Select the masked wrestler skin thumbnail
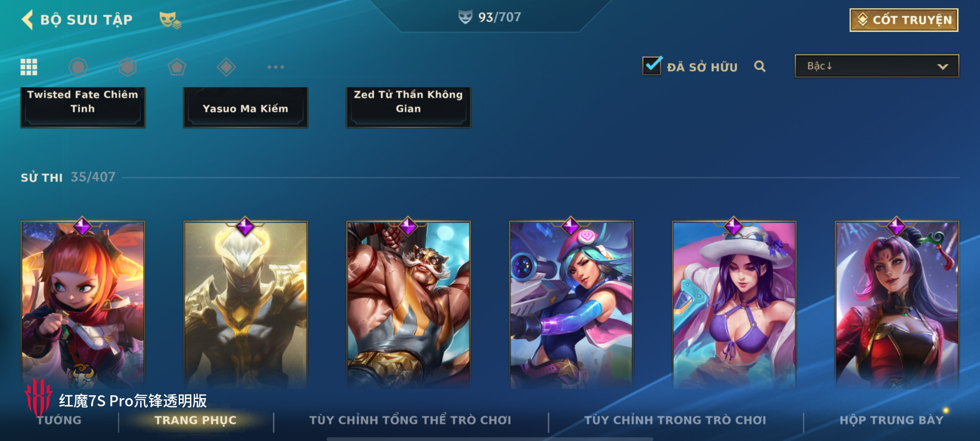The image size is (980, 441). pyautogui.click(x=408, y=304)
